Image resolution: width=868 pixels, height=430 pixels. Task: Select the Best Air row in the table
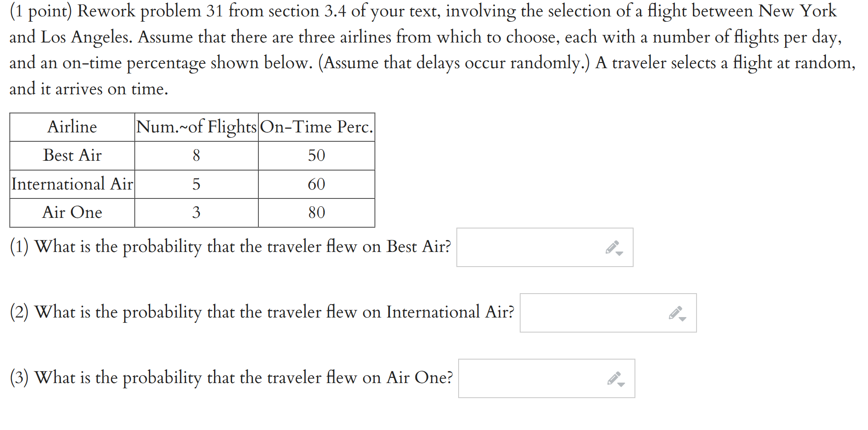tap(72, 155)
